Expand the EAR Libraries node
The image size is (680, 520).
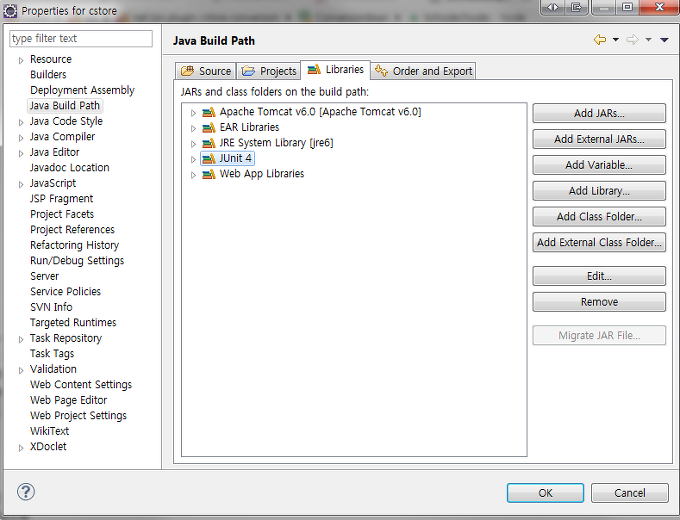(x=193, y=128)
